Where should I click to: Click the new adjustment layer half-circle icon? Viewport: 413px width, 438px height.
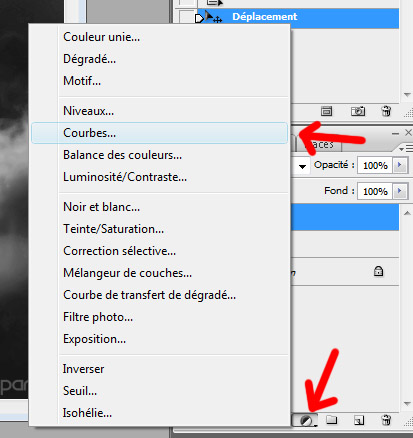(305, 421)
